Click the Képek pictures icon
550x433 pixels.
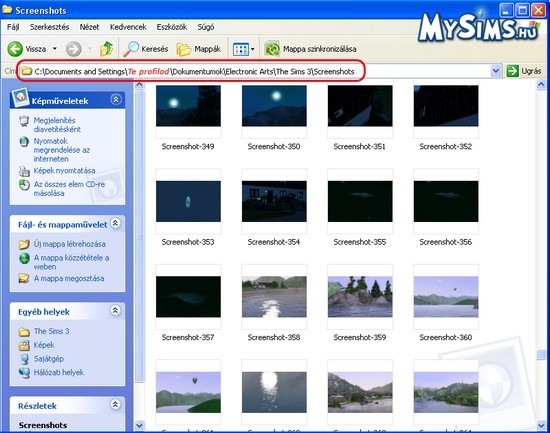pyautogui.click(x=24, y=346)
